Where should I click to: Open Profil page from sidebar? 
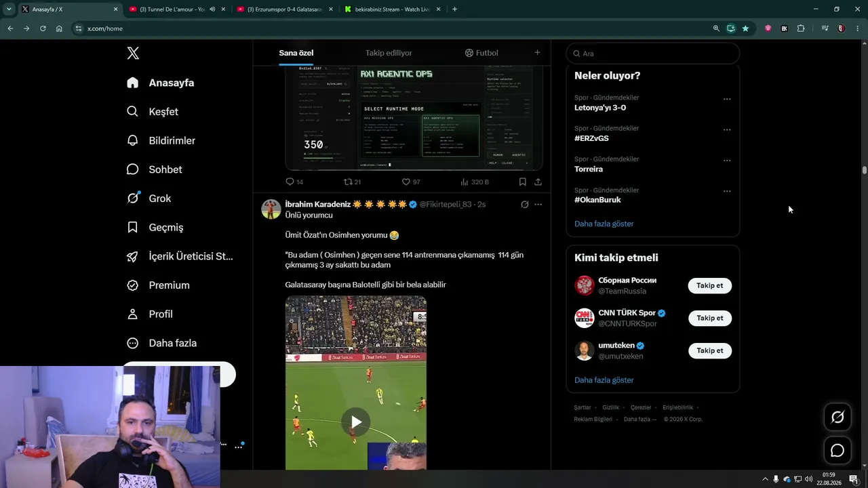[x=150, y=314]
